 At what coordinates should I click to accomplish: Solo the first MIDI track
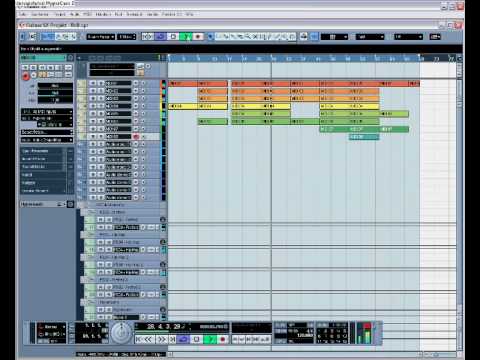(x=100, y=83)
